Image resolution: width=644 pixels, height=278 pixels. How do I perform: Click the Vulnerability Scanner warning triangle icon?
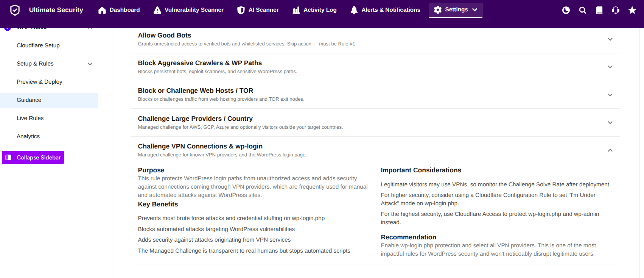(x=157, y=10)
